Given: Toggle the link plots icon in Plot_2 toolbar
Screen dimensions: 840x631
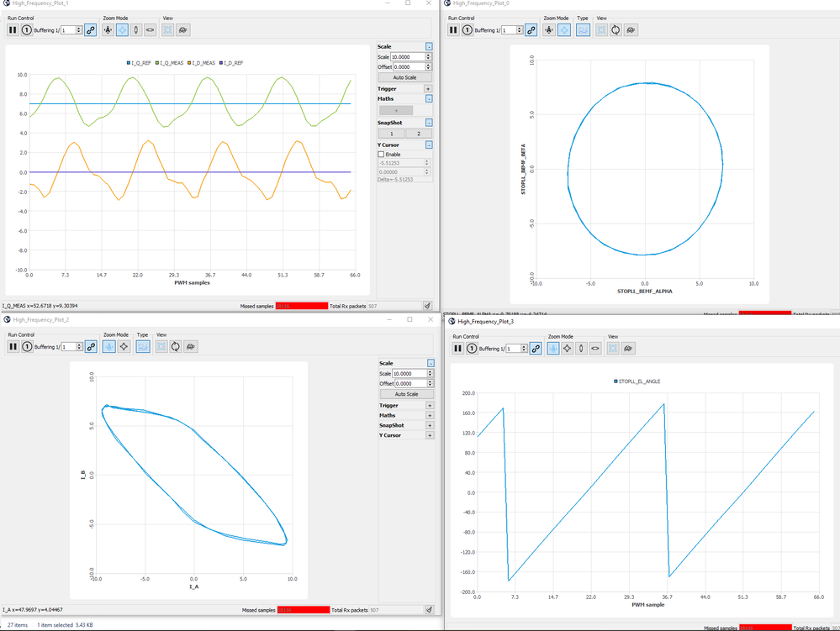Looking at the screenshot, I should pyautogui.click(x=91, y=346).
